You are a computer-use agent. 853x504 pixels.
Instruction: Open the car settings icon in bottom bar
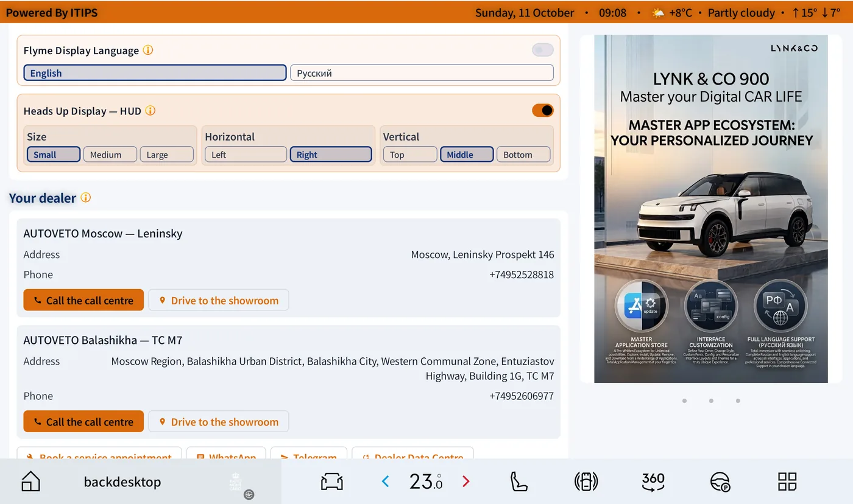pos(332,481)
